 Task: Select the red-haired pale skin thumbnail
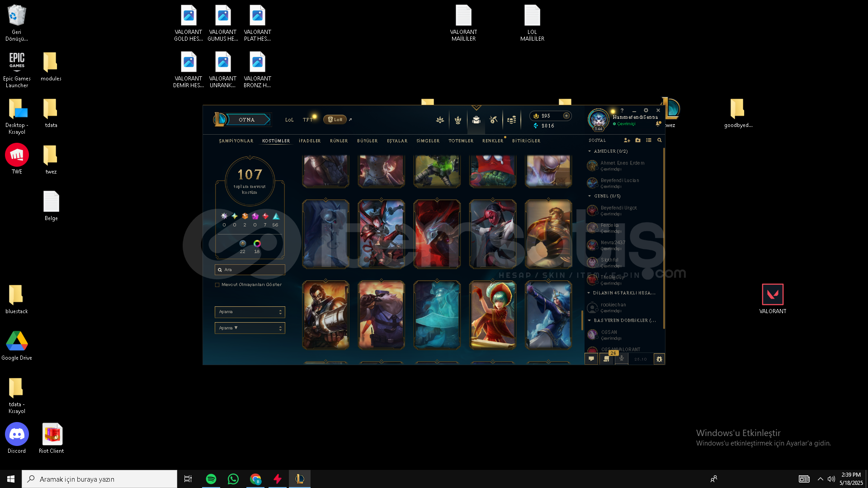(x=493, y=234)
